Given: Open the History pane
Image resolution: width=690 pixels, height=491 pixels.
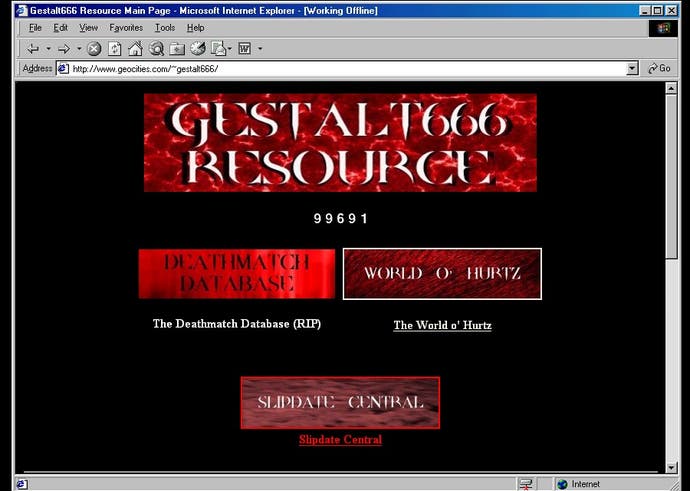Looking at the screenshot, I should pyautogui.click(x=198, y=48).
